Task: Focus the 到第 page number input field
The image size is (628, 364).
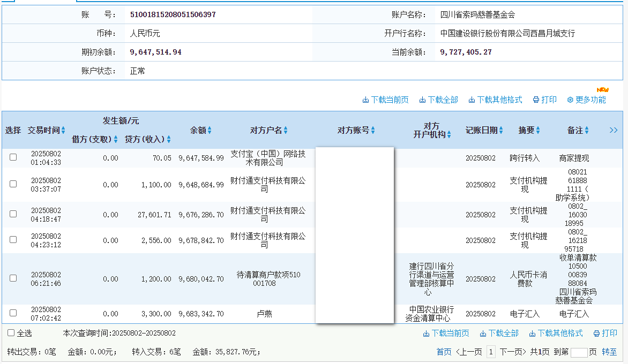Action: [x=579, y=352]
